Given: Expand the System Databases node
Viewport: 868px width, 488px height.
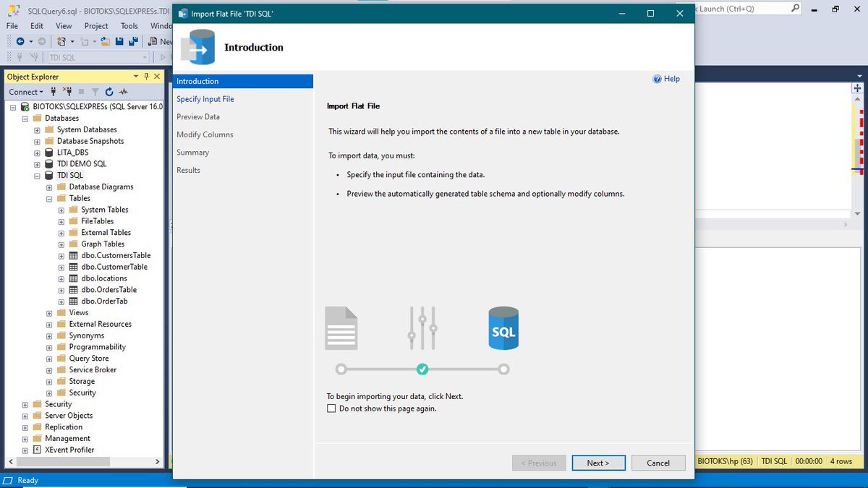Looking at the screenshot, I should click(38, 129).
